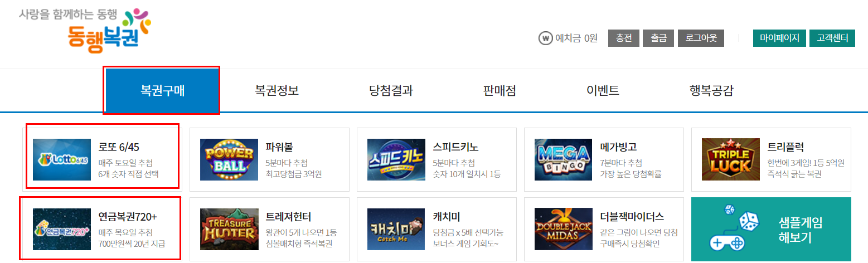
Task: Open the Triple Luck thumbnail image
Action: (x=731, y=159)
